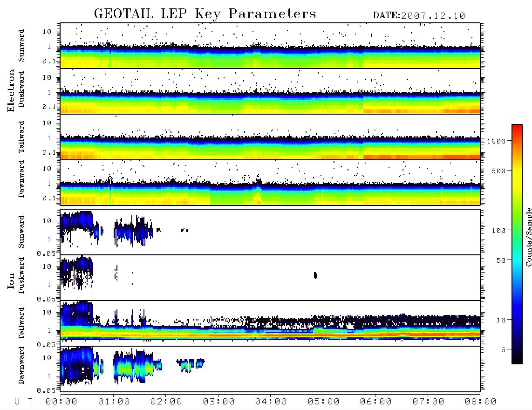Click the "03:00" time tick label
This screenshot has width=532, height=410.
(219, 402)
